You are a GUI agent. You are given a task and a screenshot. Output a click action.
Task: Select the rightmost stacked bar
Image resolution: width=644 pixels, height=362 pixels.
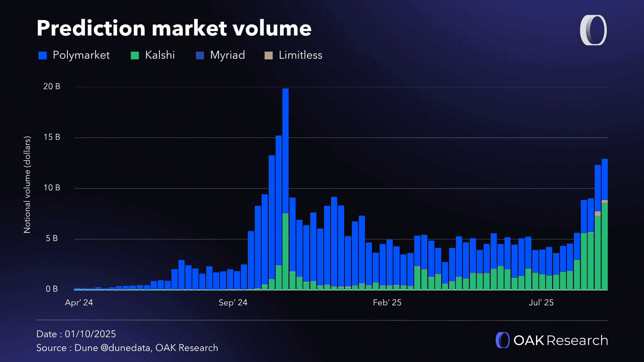[604, 218]
